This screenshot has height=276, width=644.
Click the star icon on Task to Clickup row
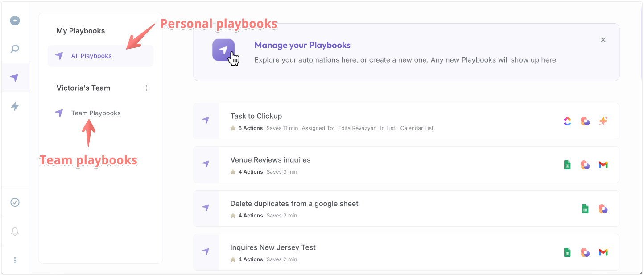(233, 128)
